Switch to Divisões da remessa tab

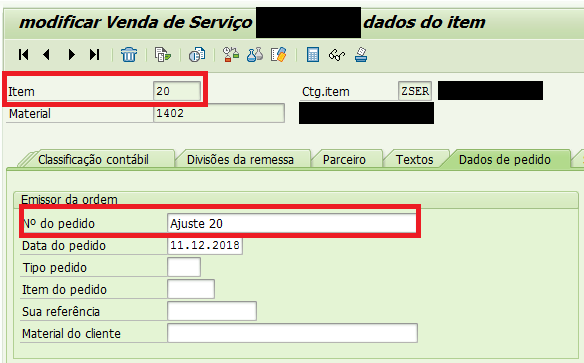click(x=240, y=160)
